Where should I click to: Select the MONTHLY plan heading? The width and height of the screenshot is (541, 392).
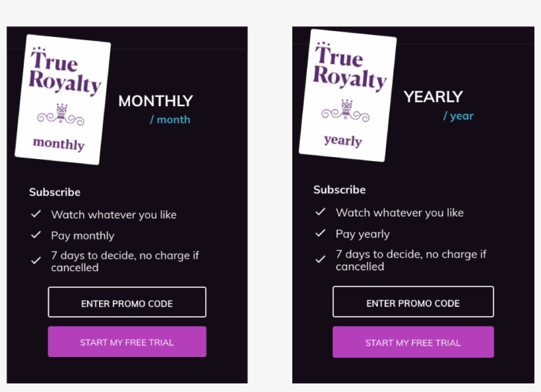156,101
